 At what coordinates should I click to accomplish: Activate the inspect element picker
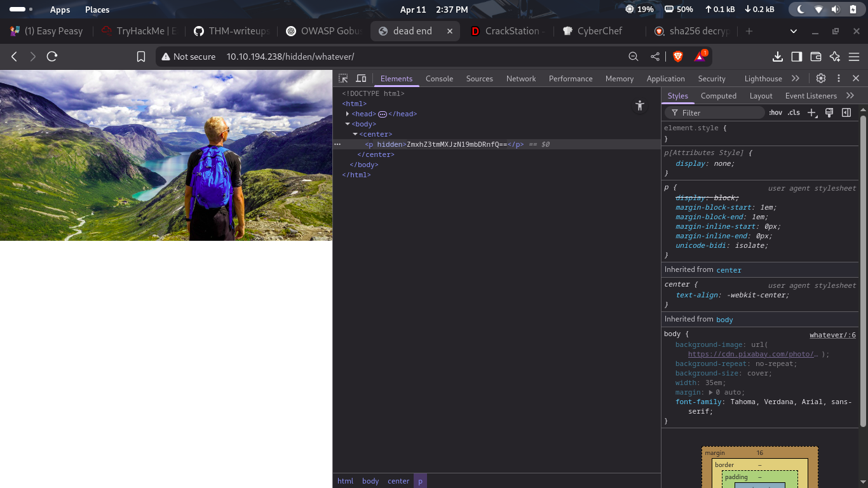(343, 79)
